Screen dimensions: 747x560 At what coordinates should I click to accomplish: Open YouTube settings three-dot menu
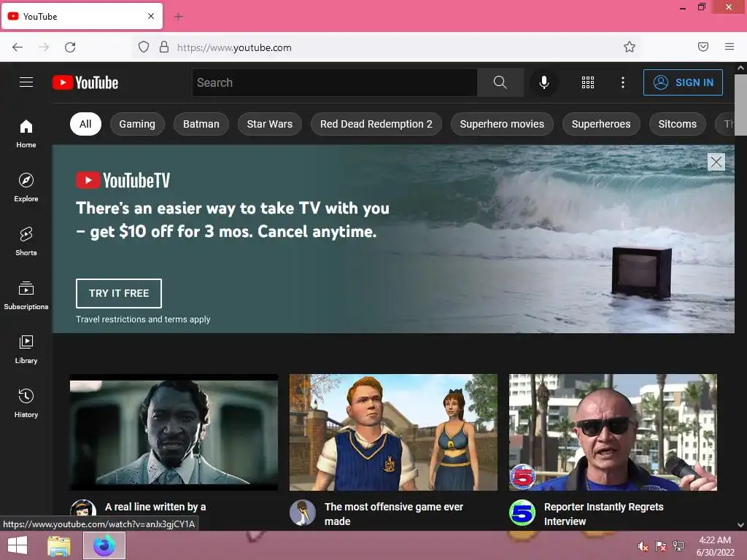coord(623,82)
